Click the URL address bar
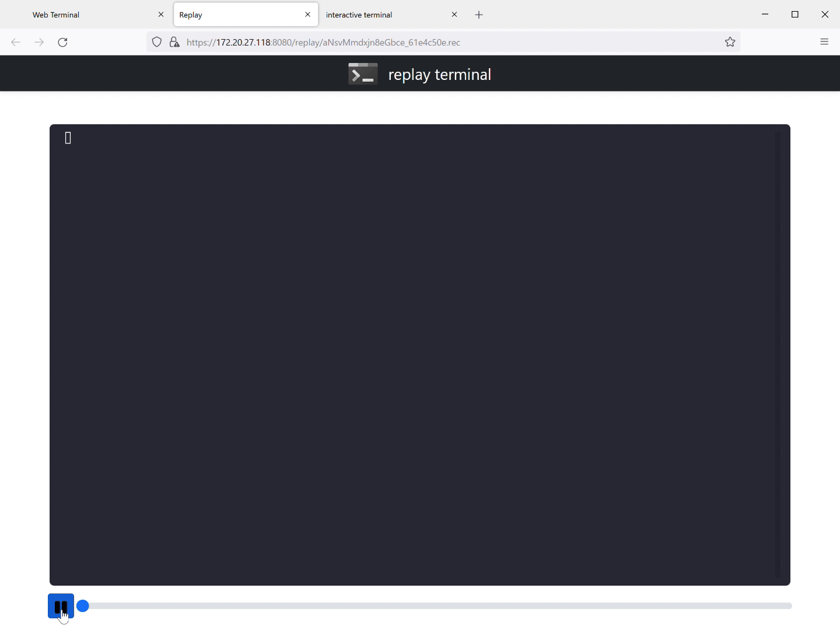The width and height of the screenshot is (840, 630). coord(443,42)
